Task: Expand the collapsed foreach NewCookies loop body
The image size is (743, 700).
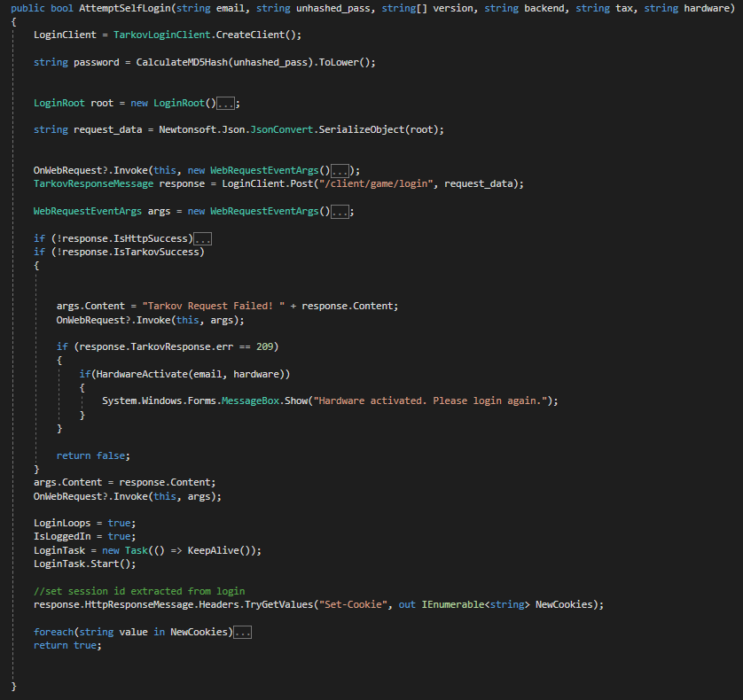Action: 243,633
